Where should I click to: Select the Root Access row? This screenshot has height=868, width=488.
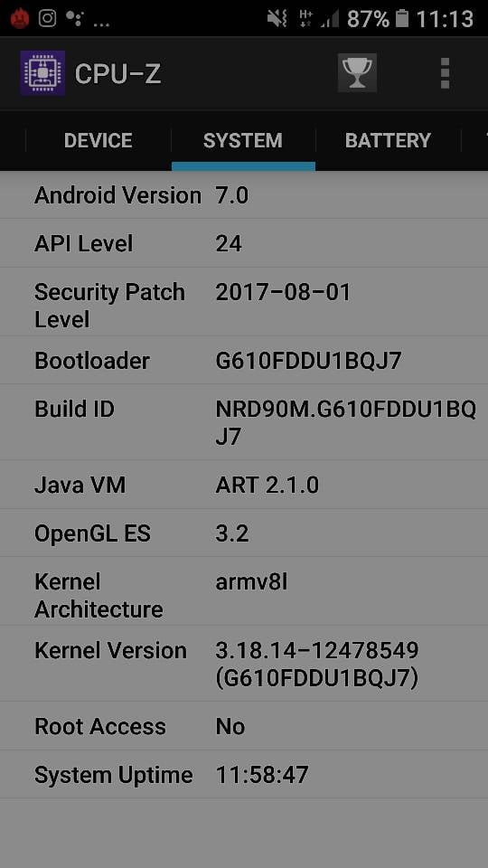coord(244,726)
